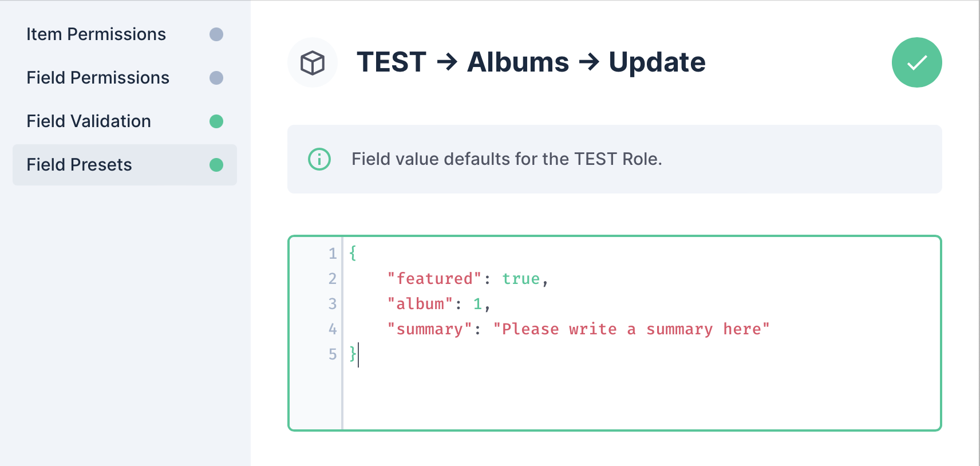The height and width of the screenshot is (466, 980).
Task: Click the green dot beside Field Presets
Action: pyautogui.click(x=216, y=165)
